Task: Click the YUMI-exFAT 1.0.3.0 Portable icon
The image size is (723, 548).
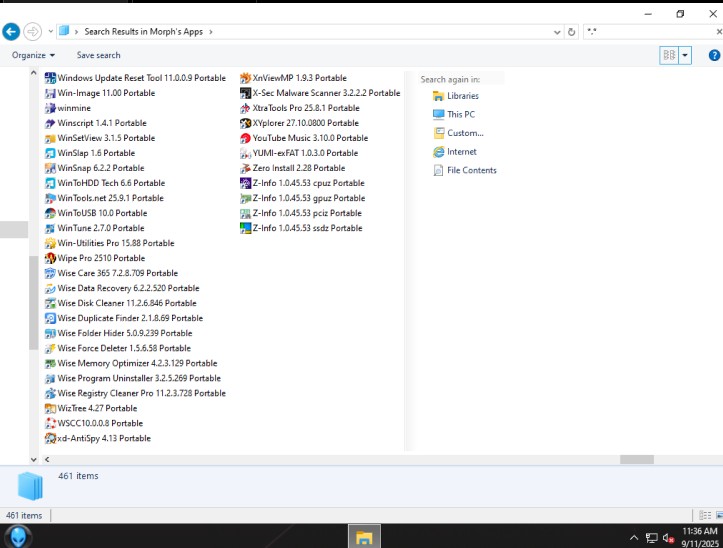Action: pyautogui.click(x=245, y=153)
